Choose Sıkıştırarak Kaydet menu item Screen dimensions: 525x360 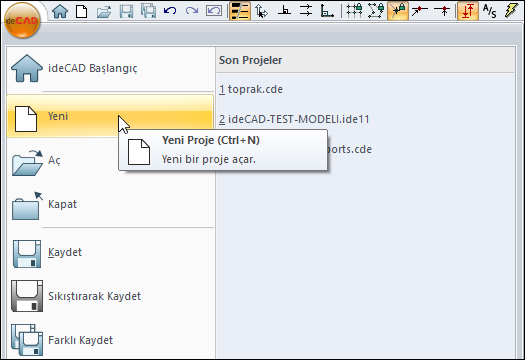(110, 296)
